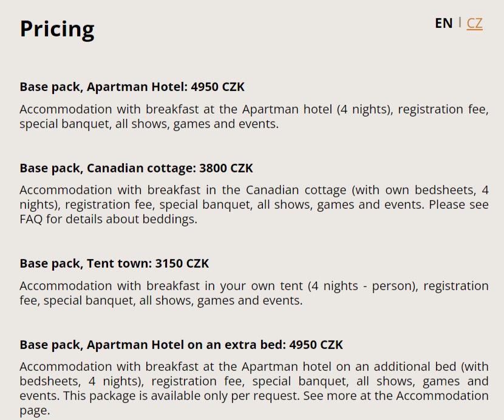Click the Apartman hotel 4 nights description paragraph

pos(254,117)
